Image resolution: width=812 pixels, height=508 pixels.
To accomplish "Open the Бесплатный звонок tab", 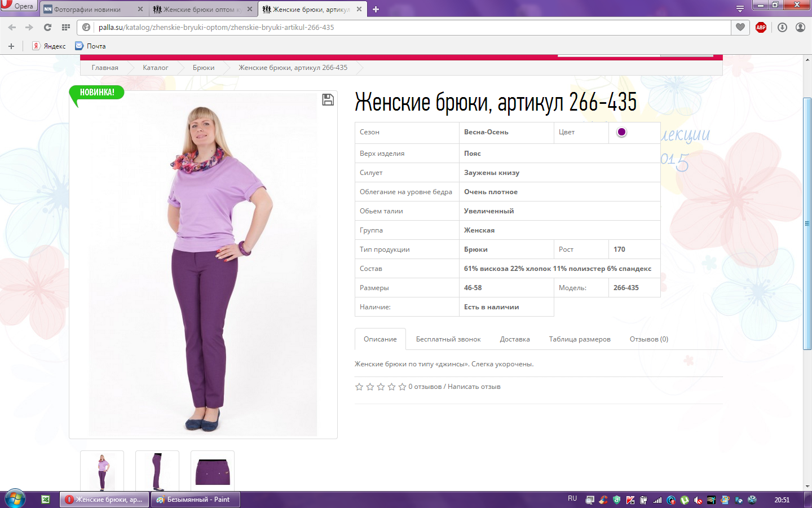I will coord(448,339).
